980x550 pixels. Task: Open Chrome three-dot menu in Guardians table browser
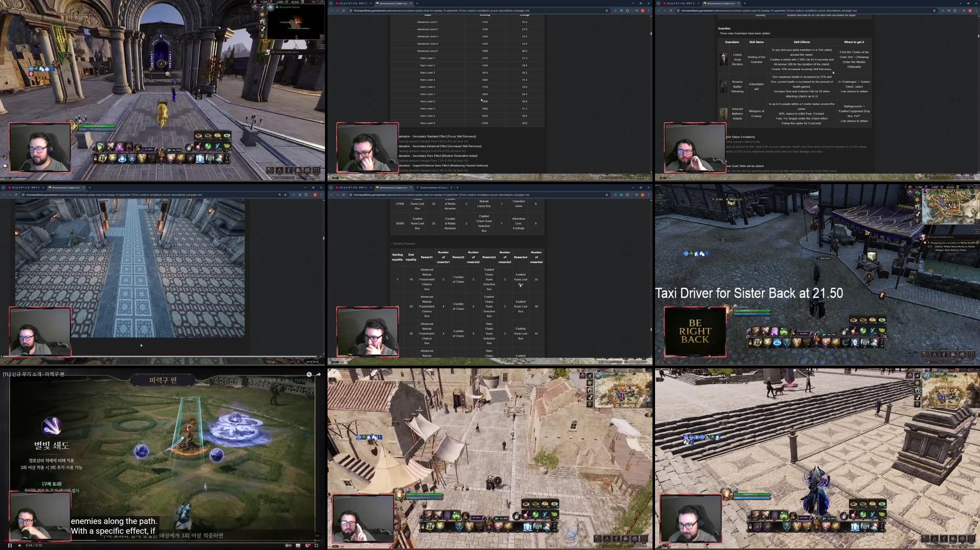(x=976, y=10)
